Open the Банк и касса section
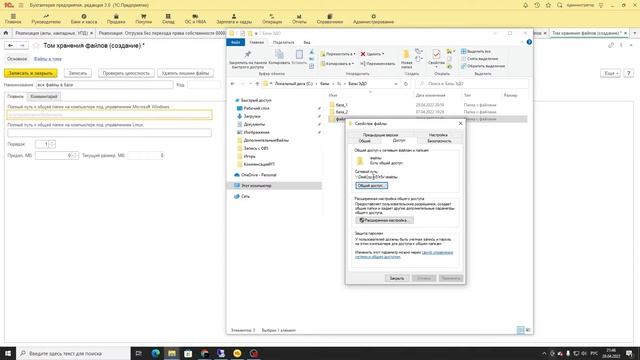This screenshot has width=640, height=360. coord(84,19)
